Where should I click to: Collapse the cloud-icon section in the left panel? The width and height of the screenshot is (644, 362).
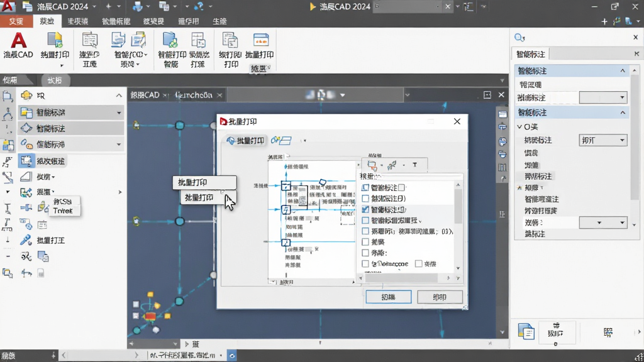(x=119, y=96)
